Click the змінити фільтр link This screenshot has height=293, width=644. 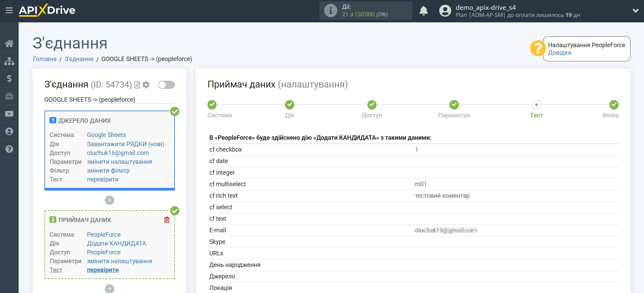(x=108, y=171)
